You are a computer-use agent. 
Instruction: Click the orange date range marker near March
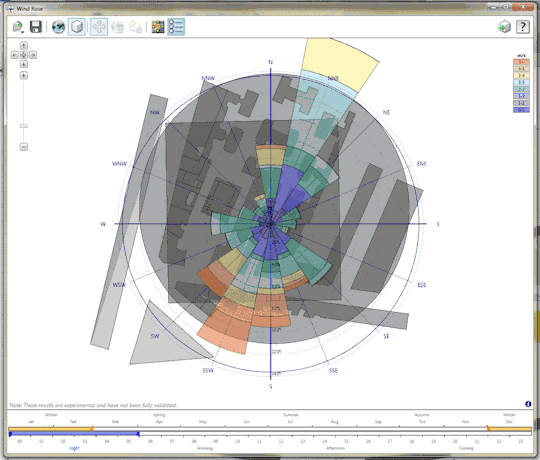tap(92, 428)
